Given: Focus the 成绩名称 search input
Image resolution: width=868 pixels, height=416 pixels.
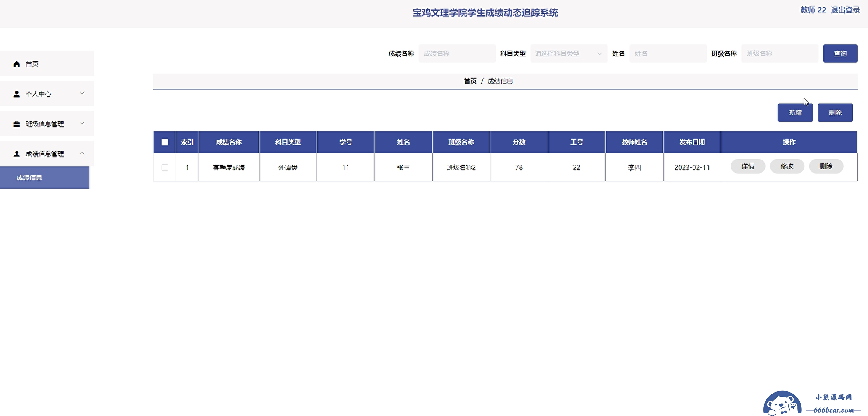Looking at the screenshot, I should point(457,53).
